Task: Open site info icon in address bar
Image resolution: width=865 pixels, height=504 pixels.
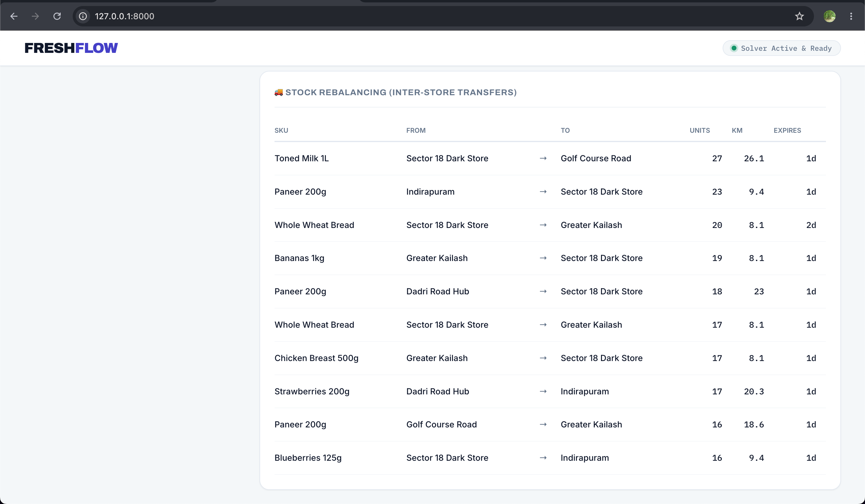Action: pos(83,16)
